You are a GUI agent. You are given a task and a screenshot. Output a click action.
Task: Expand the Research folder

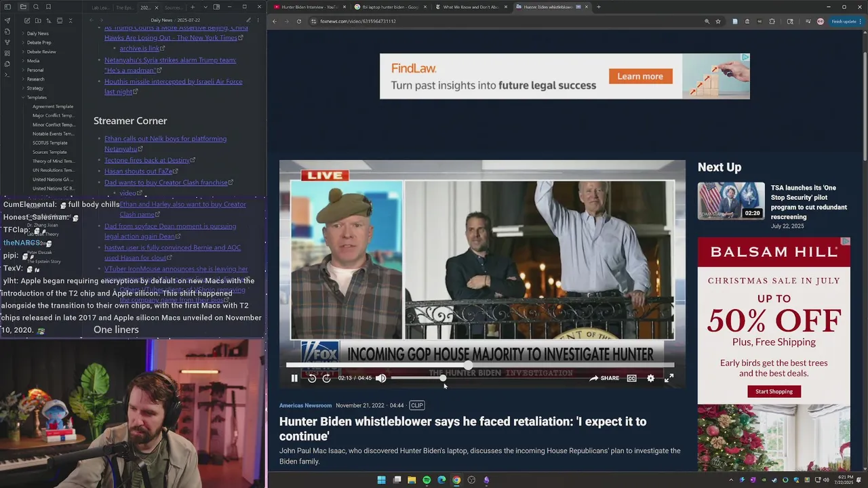coord(36,79)
